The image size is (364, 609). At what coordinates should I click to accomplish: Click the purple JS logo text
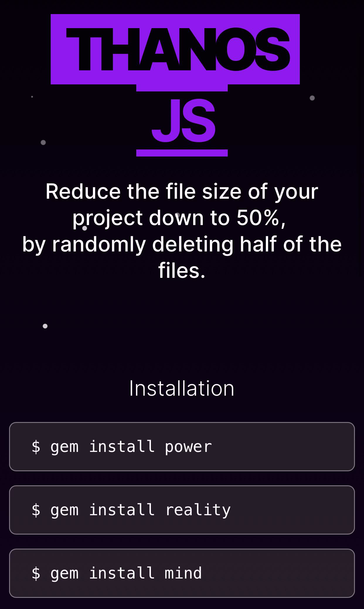(183, 120)
